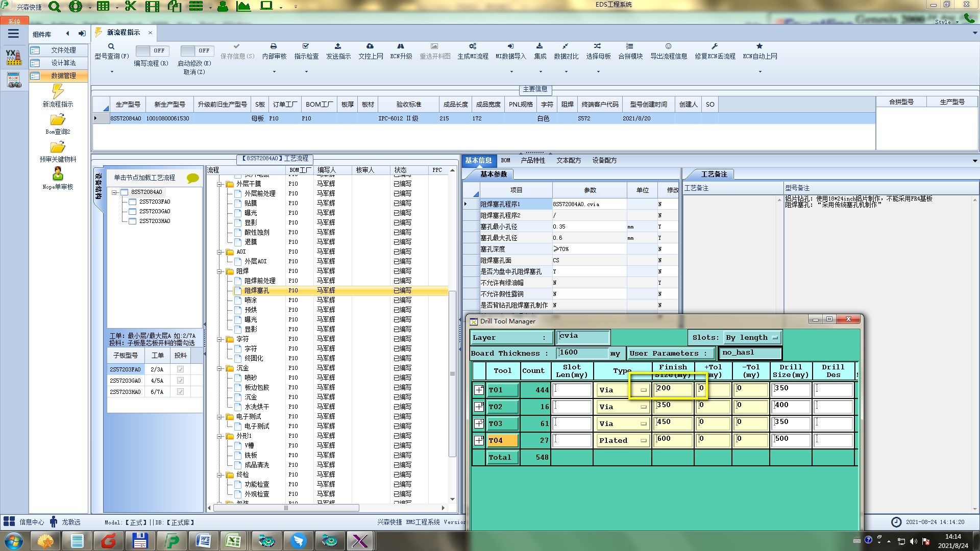Select 数据管理 in the left panel
The width and height of the screenshot is (980, 551).
(x=63, y=76)
